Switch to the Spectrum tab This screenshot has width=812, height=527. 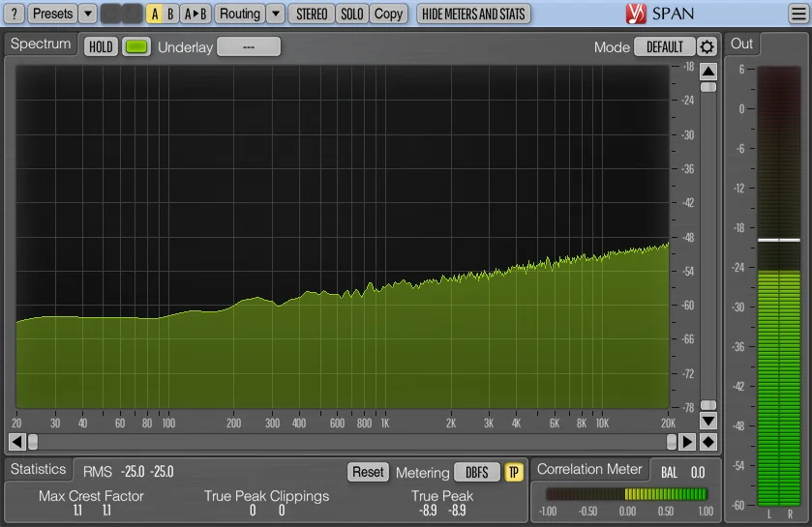(42, 44)
